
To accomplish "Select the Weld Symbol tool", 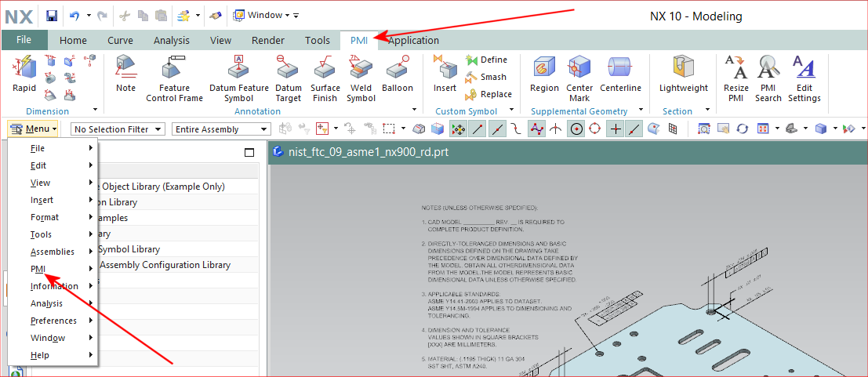I will coord(361,78).
